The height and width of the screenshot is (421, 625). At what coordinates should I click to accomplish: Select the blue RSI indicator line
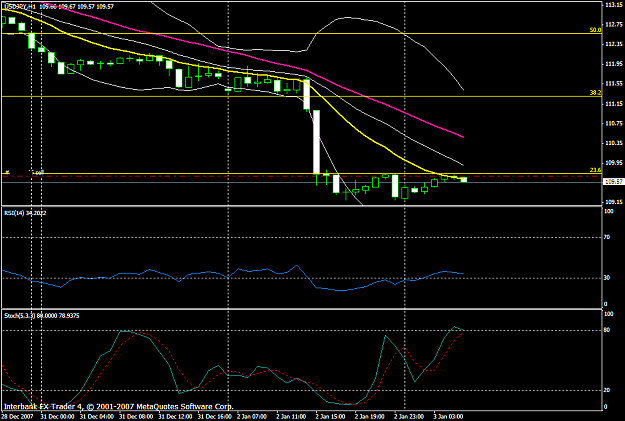click(x=239, y=270)
